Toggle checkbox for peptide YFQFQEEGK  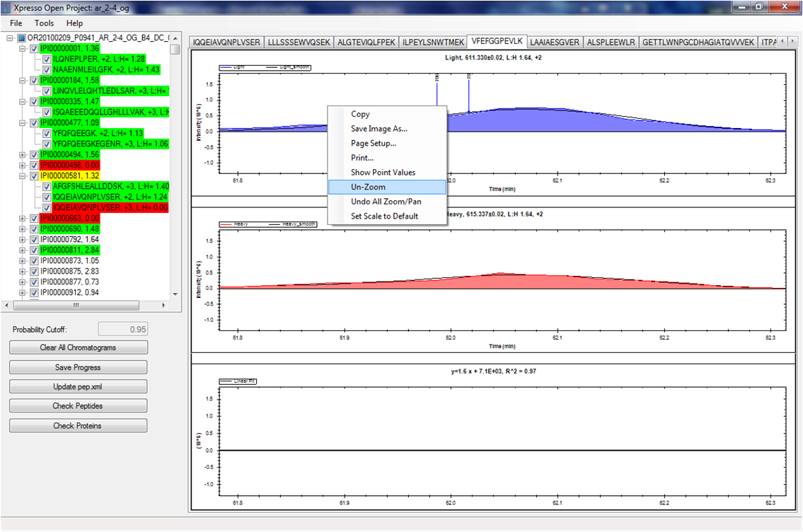47,133
